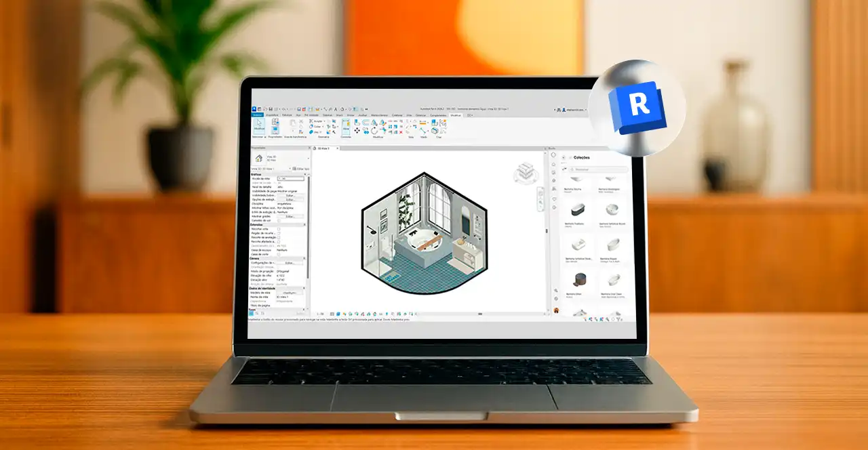Click the Move tool icon in the Modificar panel

(357, 130)
